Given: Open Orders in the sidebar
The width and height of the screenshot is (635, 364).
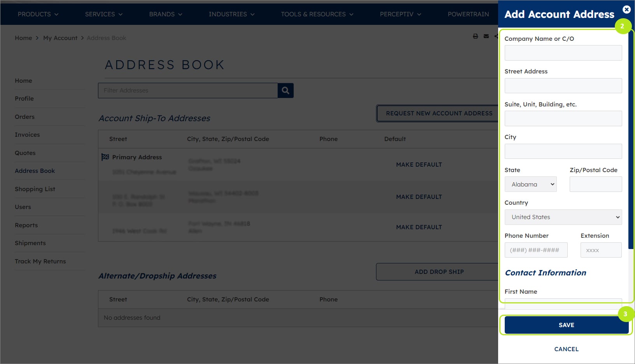Looking at the screenshot, I should tap(24, 117).
